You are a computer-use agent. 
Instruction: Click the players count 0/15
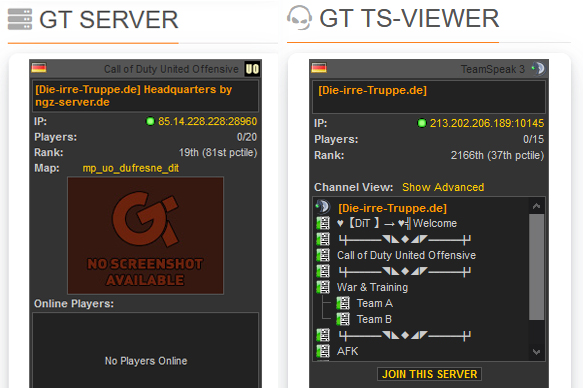click(x=534, y=139)
